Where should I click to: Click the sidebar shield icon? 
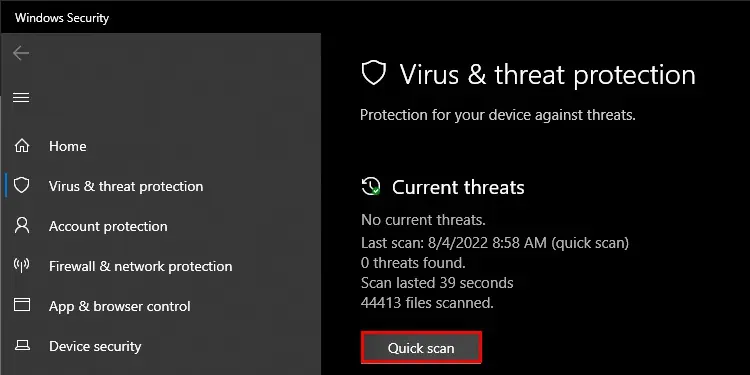tap(22, 186)
